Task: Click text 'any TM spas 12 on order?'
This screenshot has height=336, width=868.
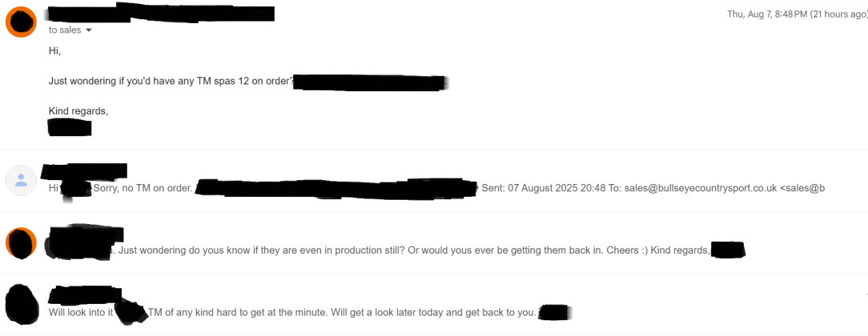Action: click(239, 82)
